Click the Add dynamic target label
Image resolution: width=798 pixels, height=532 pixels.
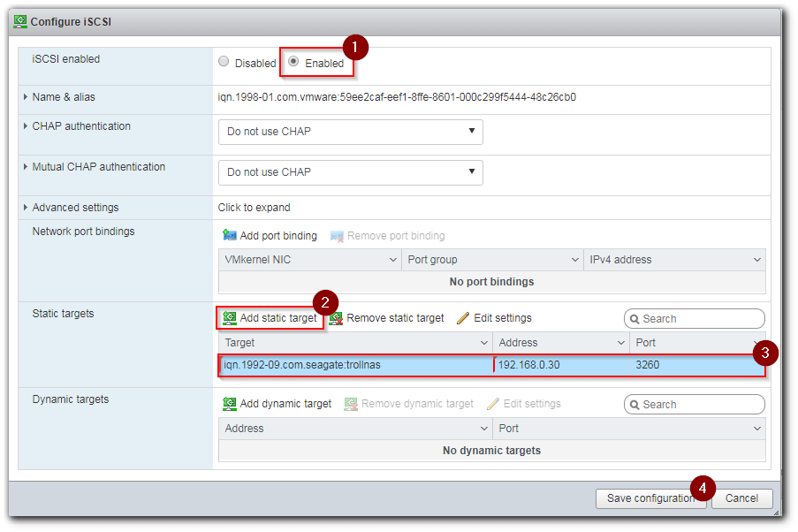click(285, 404)
